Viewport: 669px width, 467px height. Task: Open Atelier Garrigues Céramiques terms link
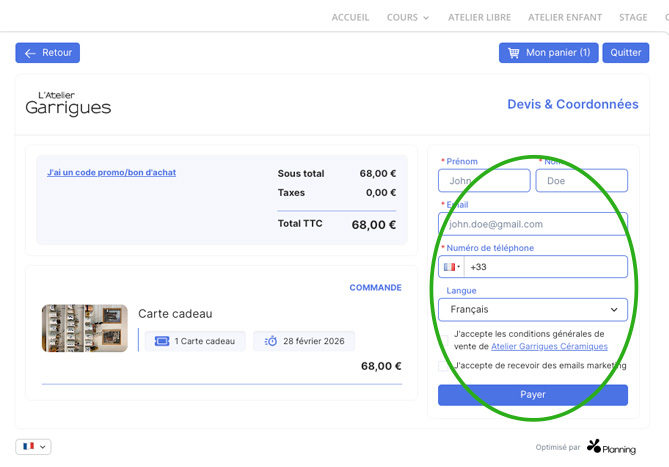pyautogui.click(x=549, y=346)
